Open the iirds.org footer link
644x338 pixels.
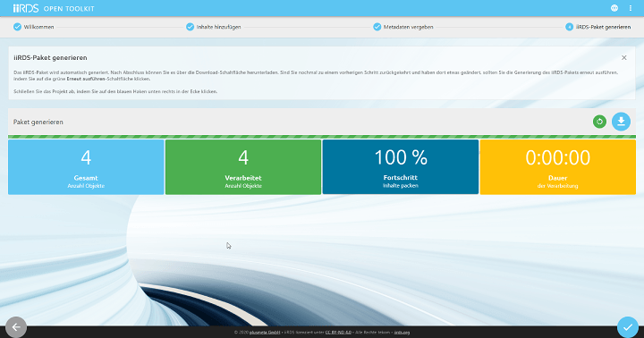click(x=402, y=333)
